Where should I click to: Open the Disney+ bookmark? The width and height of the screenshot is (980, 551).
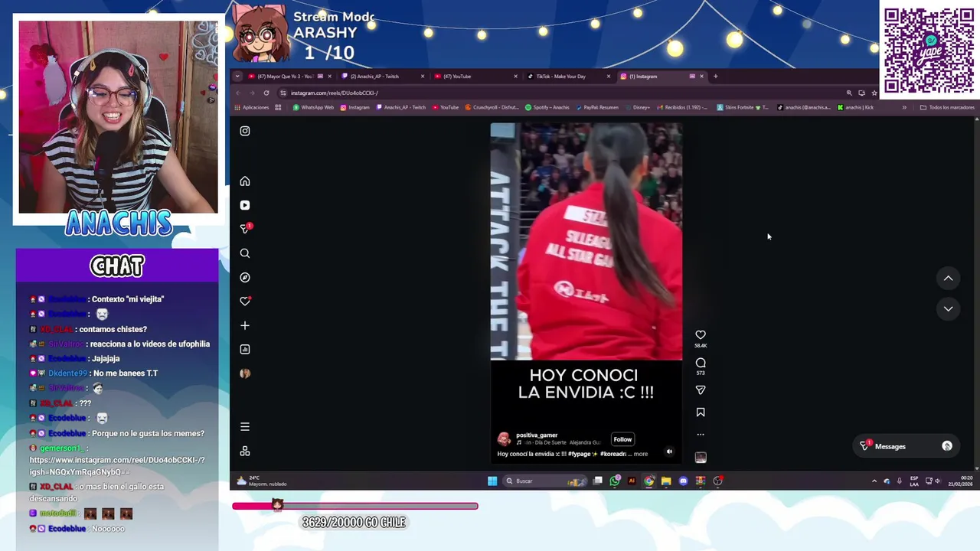pyautogui.click(x=637, y=107)
